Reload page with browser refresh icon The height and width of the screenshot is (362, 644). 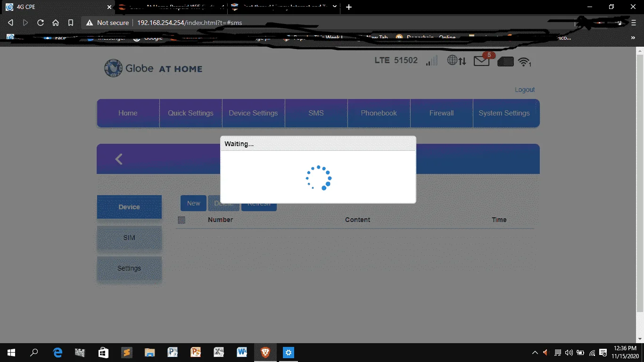[x=41, y=22]
